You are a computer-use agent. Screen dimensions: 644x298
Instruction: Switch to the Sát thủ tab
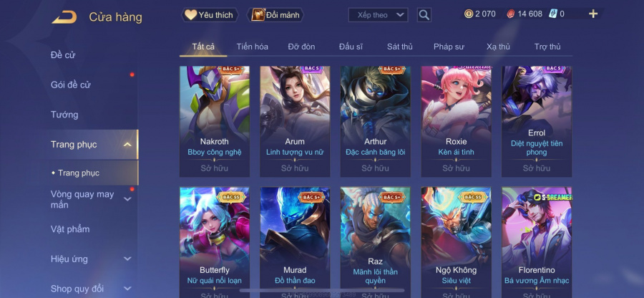(x=399, y=47)
